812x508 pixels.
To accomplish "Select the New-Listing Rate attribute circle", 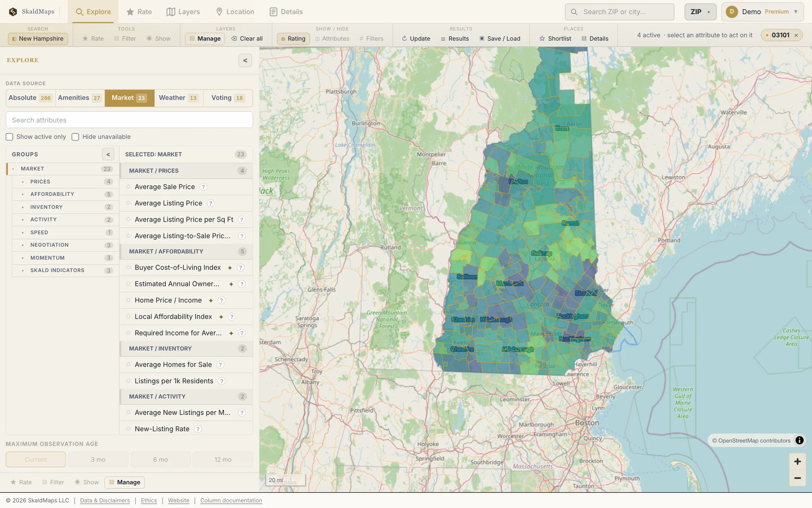I will 128,429.
